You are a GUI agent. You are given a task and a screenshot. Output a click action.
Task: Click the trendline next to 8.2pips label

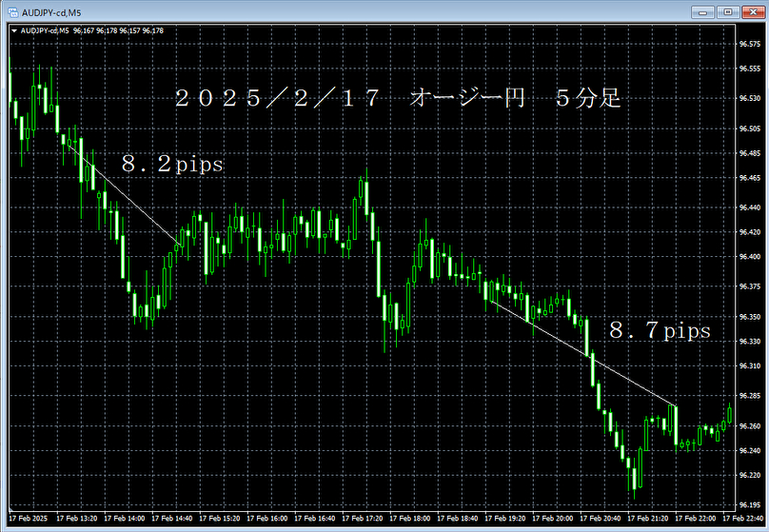point(125,195)
